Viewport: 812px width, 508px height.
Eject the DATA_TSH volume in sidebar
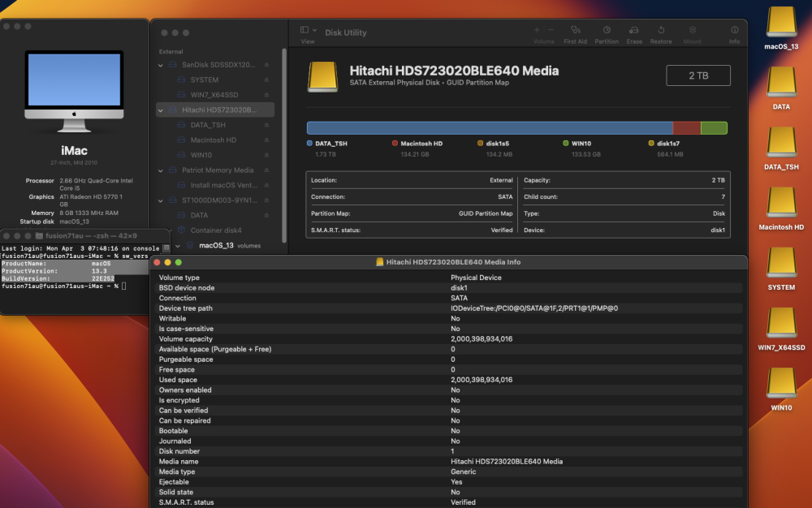pos(266,125)
